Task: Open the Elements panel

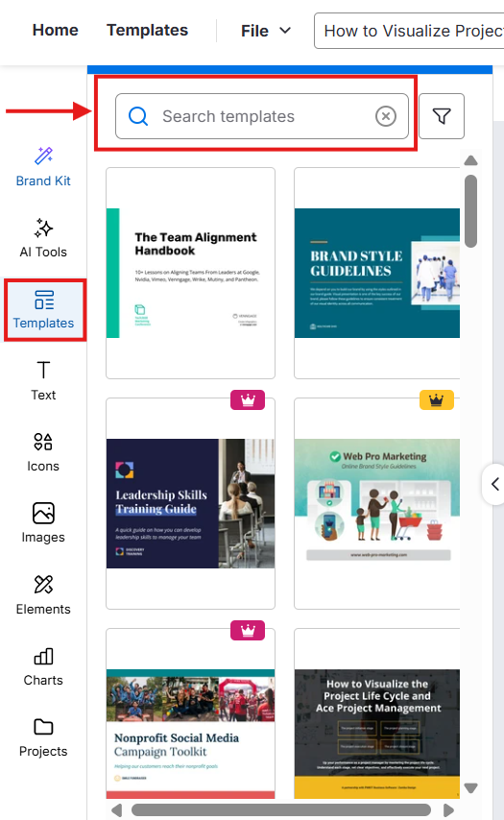Action: point(43,595)
